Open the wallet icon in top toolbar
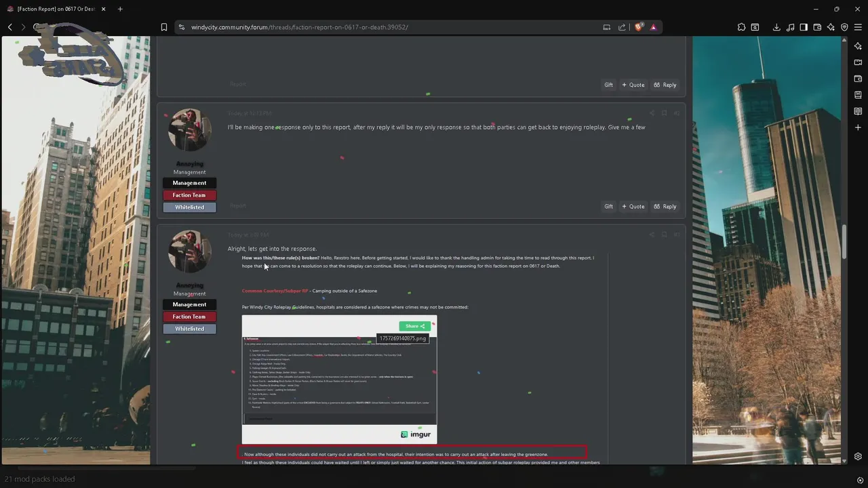868x488 pixels. point(817,27)
